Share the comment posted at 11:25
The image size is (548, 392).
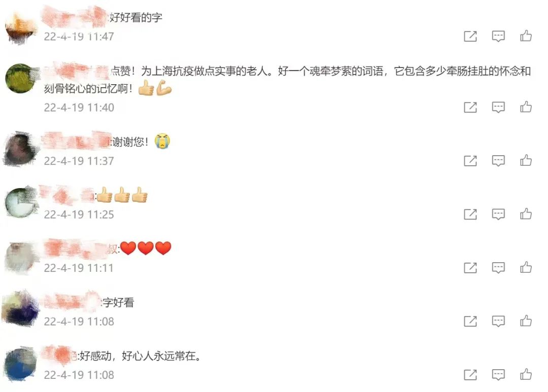pos(470,214)
